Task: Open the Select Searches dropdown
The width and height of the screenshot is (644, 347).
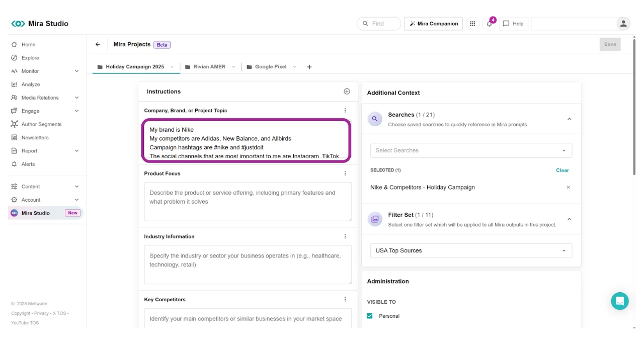Action: click(471, 150)
